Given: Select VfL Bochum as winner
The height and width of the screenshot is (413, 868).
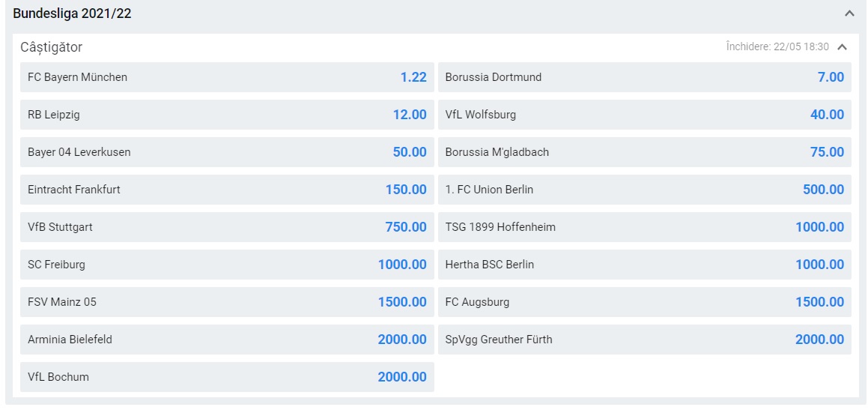Looking at the screenshot, I should [227, 377].
